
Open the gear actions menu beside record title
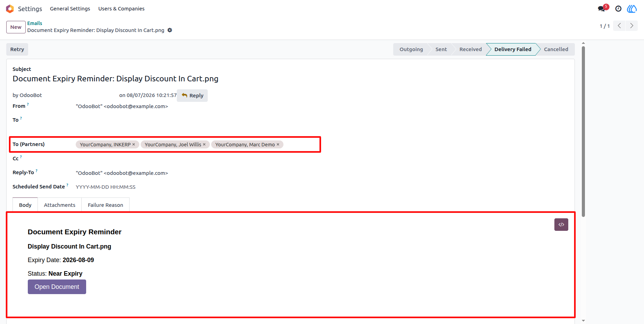(x=170, y=30)
